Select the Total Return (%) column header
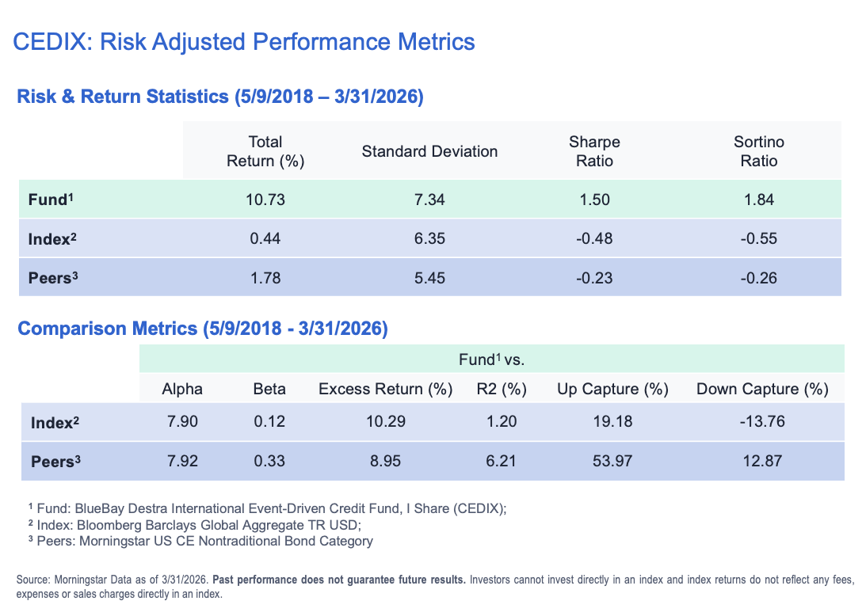The width and height of the screenshot is (866, 616). (265, 151)
